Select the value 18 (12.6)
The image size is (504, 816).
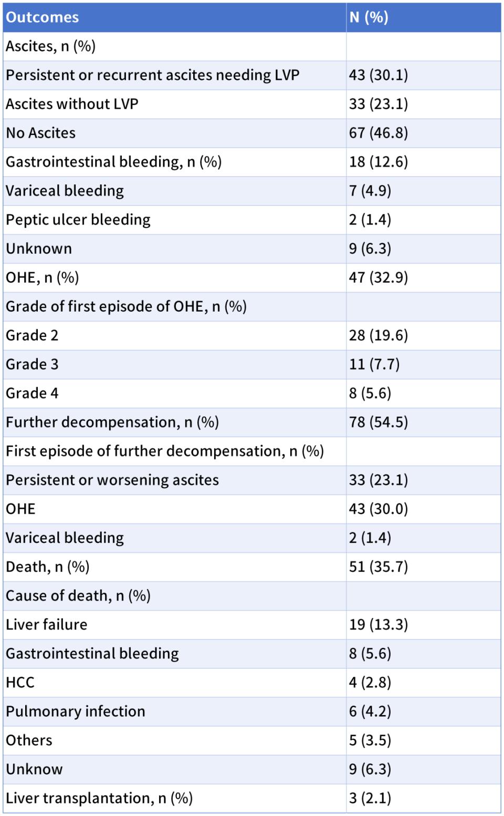(x=379, y=162)
